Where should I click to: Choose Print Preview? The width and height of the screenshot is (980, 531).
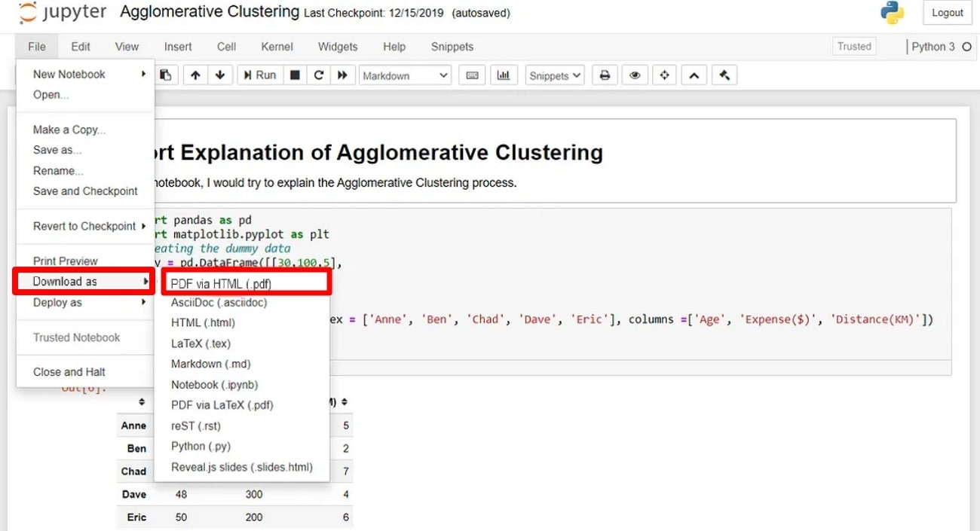pos(85,261)
